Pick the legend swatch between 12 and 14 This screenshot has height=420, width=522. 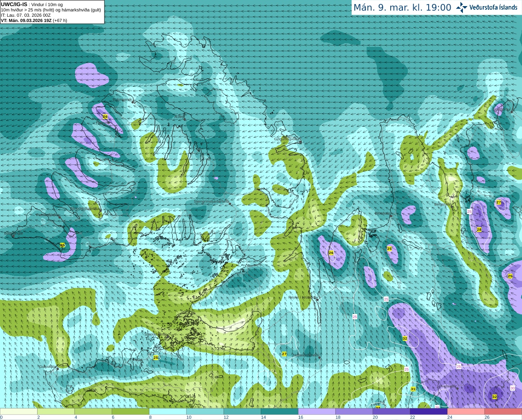click(242, 411)
